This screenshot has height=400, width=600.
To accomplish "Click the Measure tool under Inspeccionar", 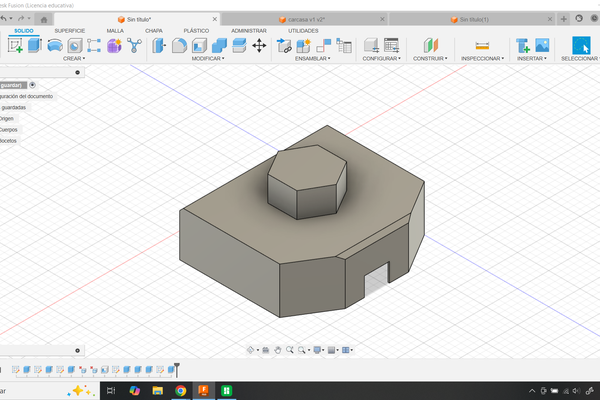I will [x=482, y=45].
